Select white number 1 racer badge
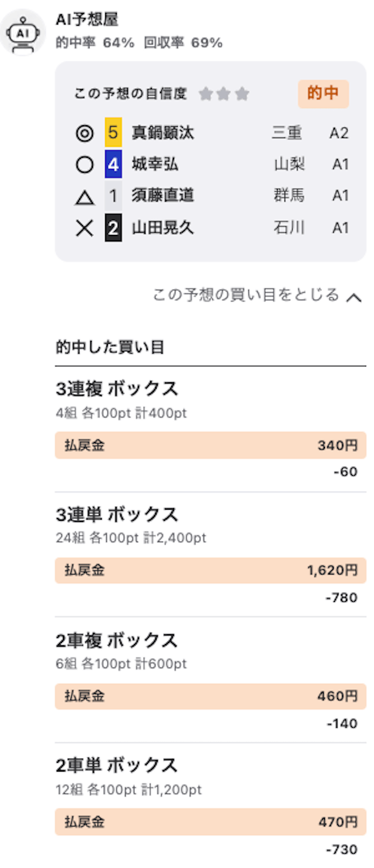Screen dimensions: 374x868 pyautogui.click(x=113, y=196)
